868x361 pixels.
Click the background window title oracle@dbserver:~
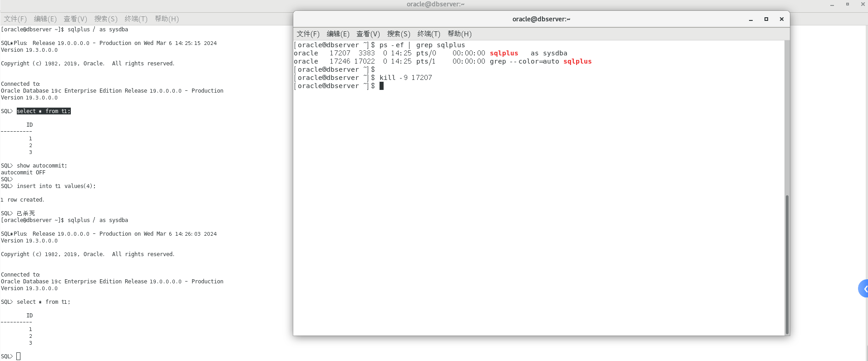click(x=435, y=4)
